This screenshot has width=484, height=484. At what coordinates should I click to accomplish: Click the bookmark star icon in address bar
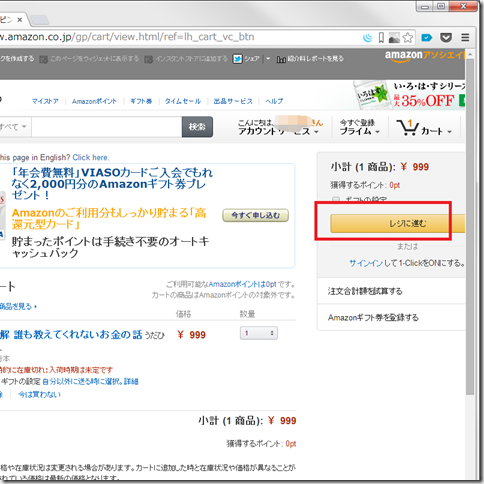408,38
